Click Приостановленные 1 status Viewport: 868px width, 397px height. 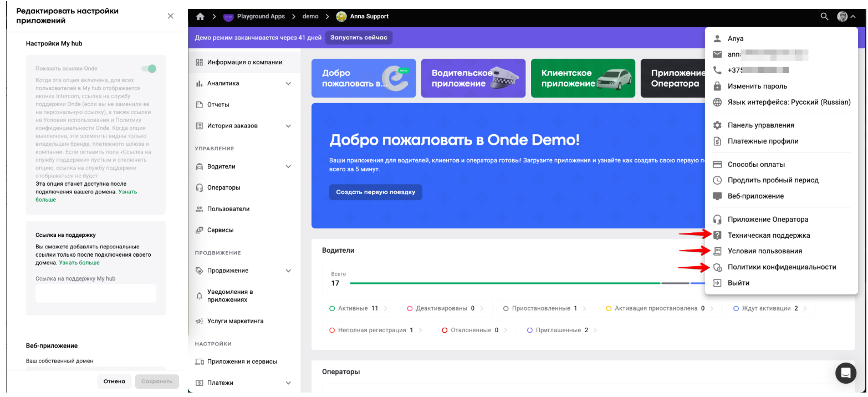546,308
